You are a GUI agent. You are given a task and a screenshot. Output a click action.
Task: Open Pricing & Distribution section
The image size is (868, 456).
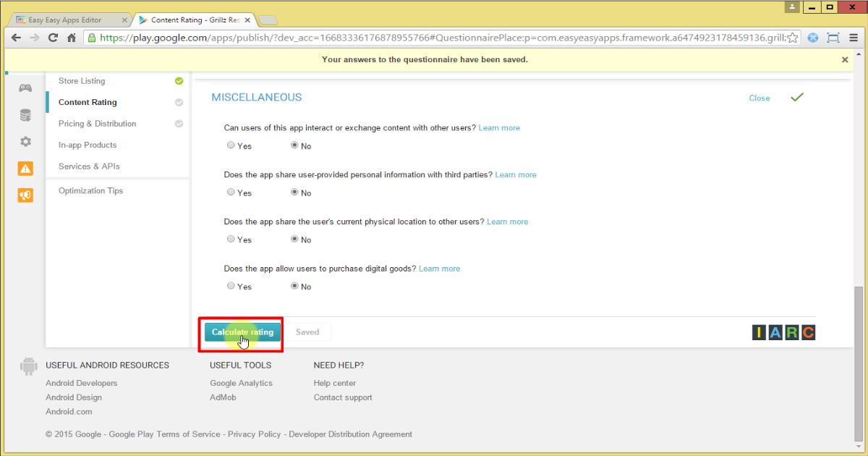(x=97, y=124)
